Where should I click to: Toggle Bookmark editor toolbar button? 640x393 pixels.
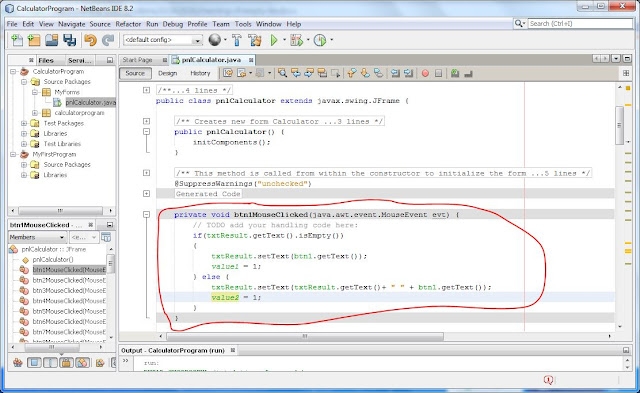pyautogui.click(x=378, y=73)
